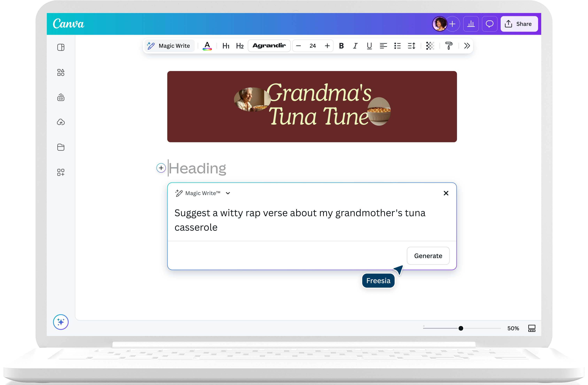Toggle italic formatting

355,46
